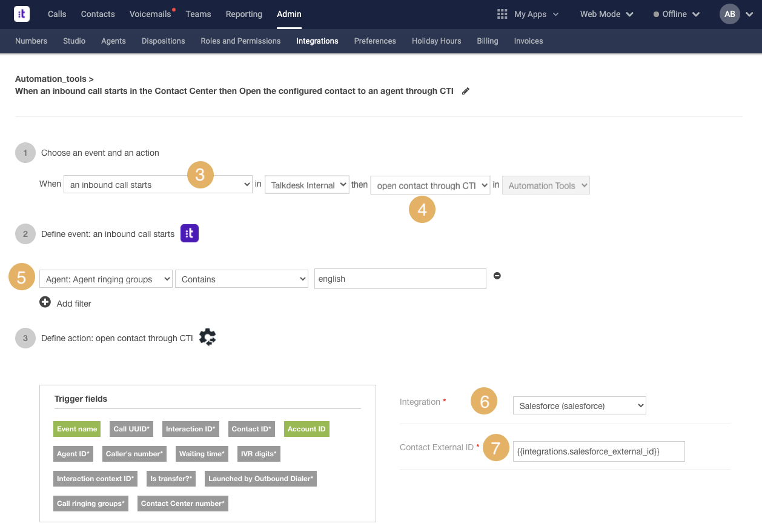Screen dimensions: 762x532
Task: Open the Holiday Hours tab
Action: 437,41
